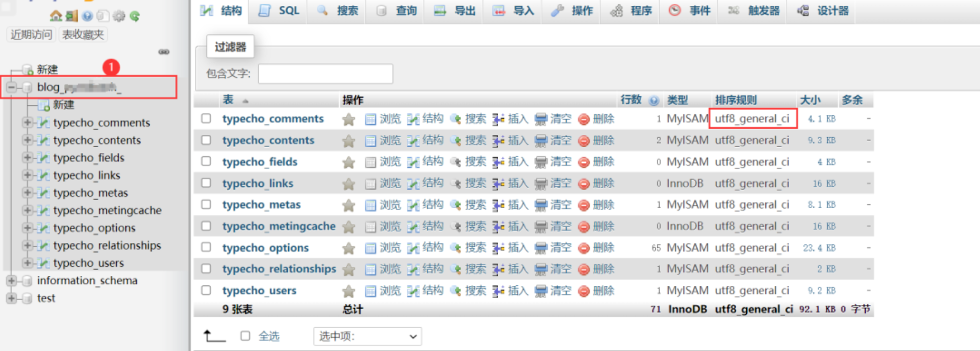Click empty icon for typecho_relationships

pyautogui.click(x=541, y=269)
